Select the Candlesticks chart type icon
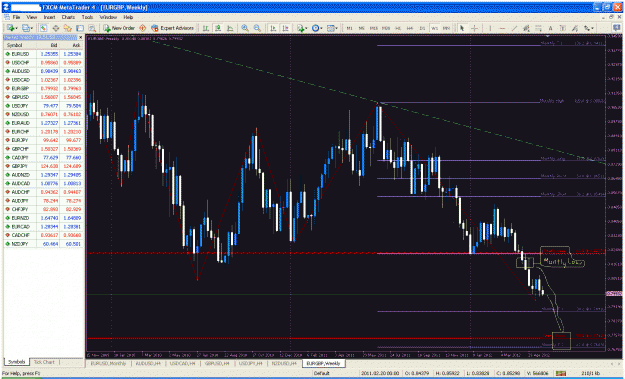 218,28
